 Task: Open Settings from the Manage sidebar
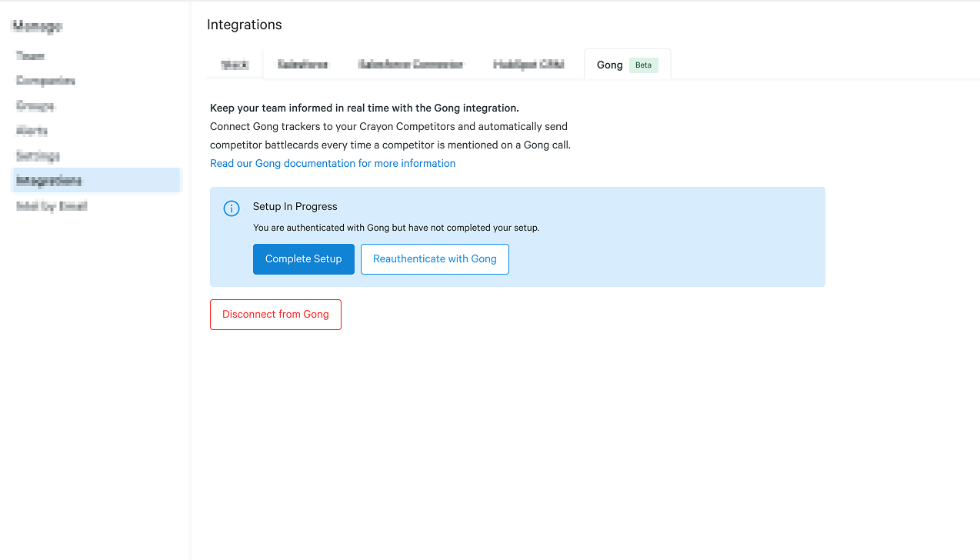(x=38, y=156)
